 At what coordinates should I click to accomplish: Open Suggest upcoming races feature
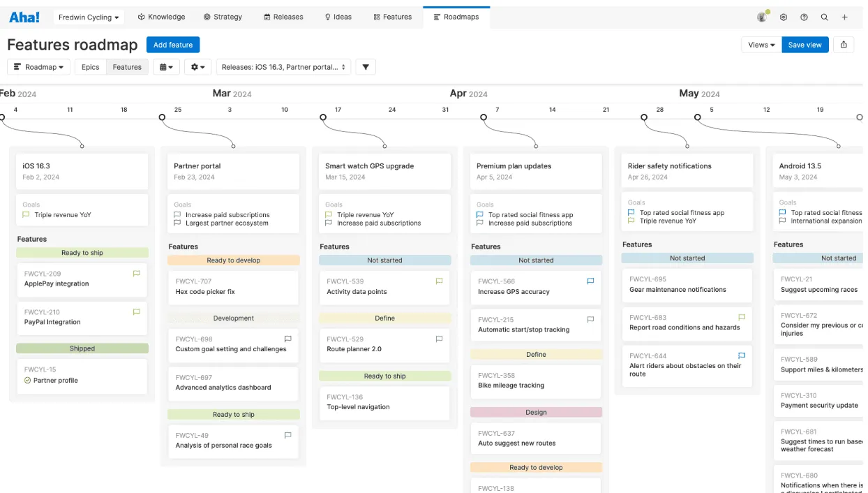(x=819, y=285)
